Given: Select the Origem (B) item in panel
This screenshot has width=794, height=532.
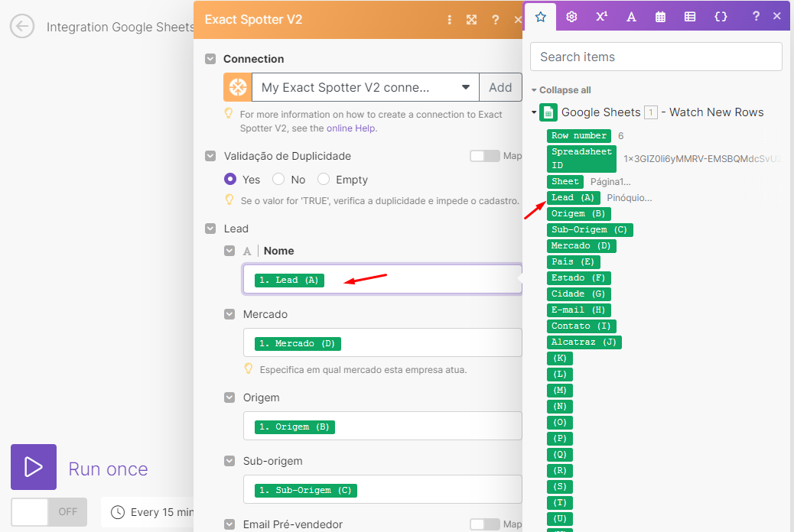Looking at the screenshot, I should (579, 213).
